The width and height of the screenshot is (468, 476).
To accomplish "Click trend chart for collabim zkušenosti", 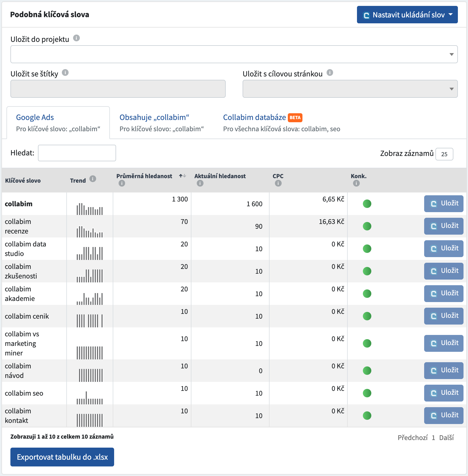I will point(90,276).
